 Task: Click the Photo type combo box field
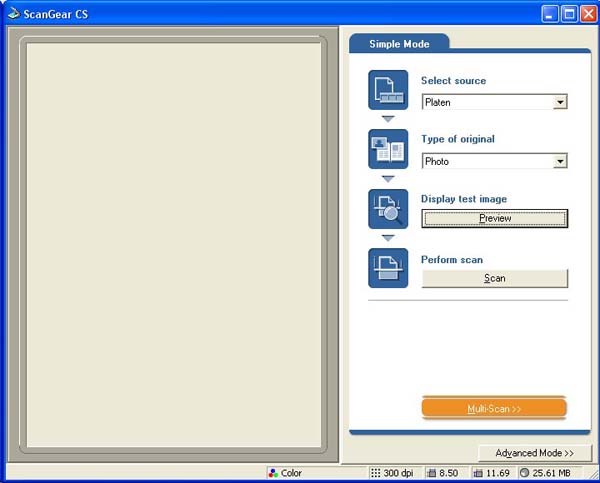[x=494, y=161]
